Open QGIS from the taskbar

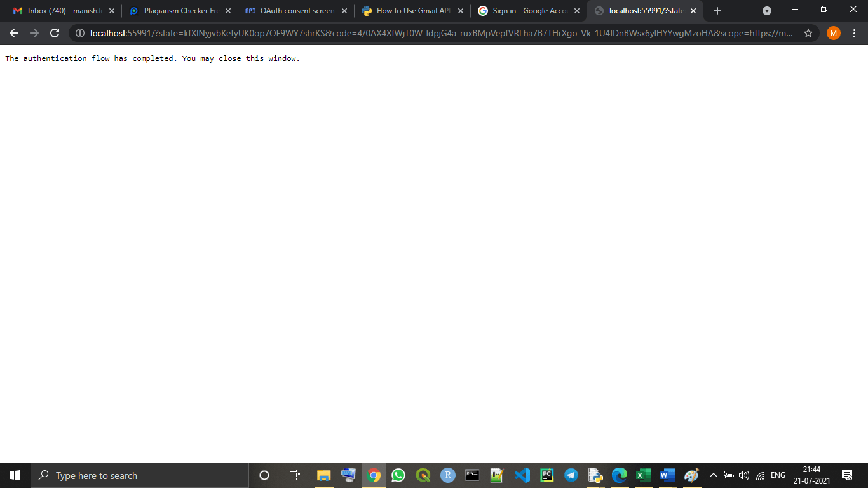[x=423, y=475]
